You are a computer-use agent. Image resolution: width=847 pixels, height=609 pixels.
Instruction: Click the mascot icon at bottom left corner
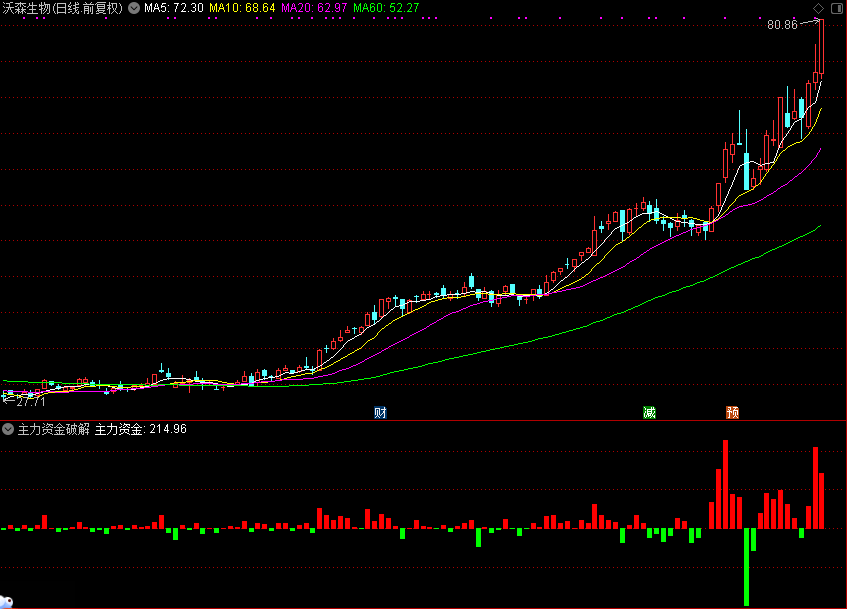[x=6, y=602]
